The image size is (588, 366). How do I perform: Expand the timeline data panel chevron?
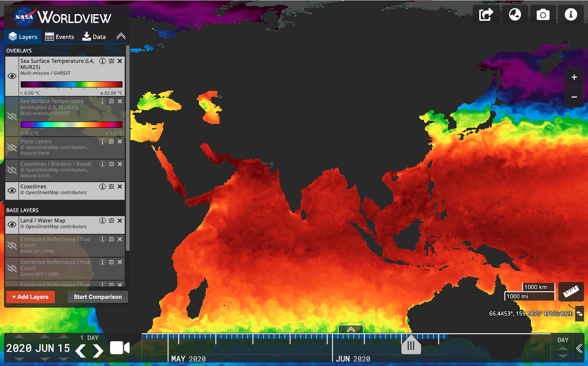tap(351, 329)
